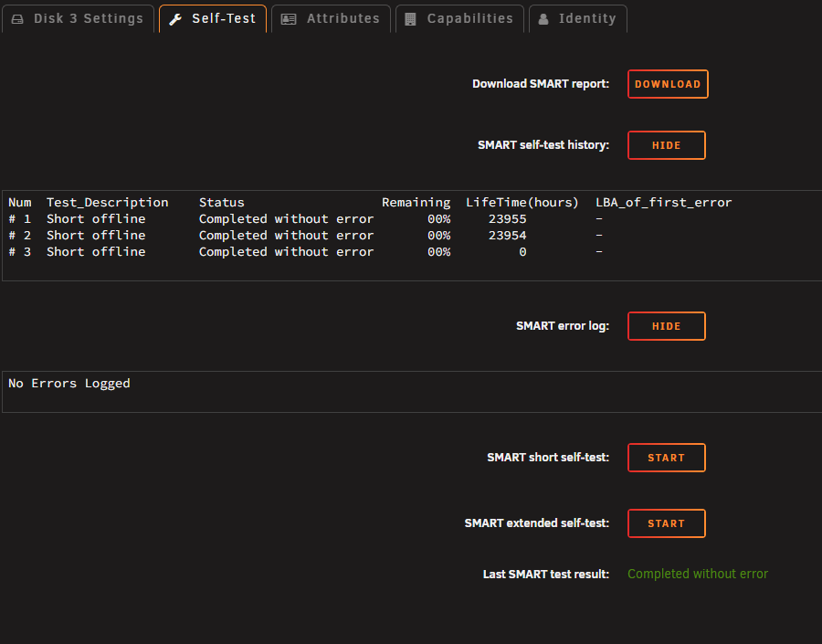Image resolution: width=822 pixels, height=644 pixels.
Task: Click the 'Test_Description' column header
Action: point(108,203)
